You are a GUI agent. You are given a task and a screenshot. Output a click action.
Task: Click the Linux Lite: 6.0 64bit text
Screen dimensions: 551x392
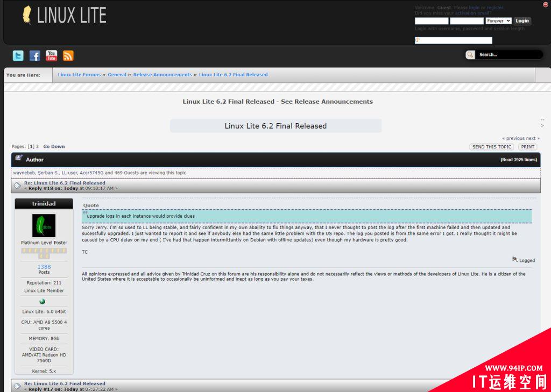click(44, 311)
